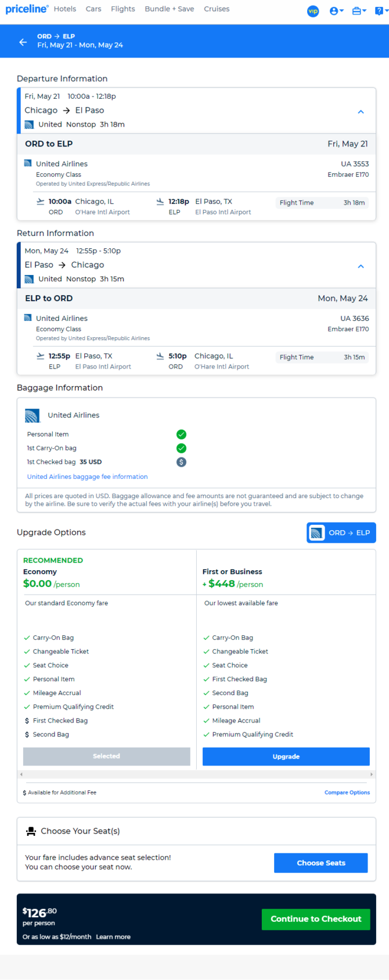Click the First or Business Second Bag checkmark
This screenshot has height=980, width=389.
[206, 693]
